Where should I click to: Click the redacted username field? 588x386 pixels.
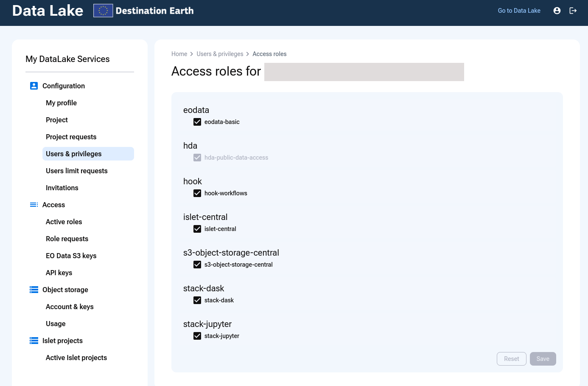click(x=364, y=72)
